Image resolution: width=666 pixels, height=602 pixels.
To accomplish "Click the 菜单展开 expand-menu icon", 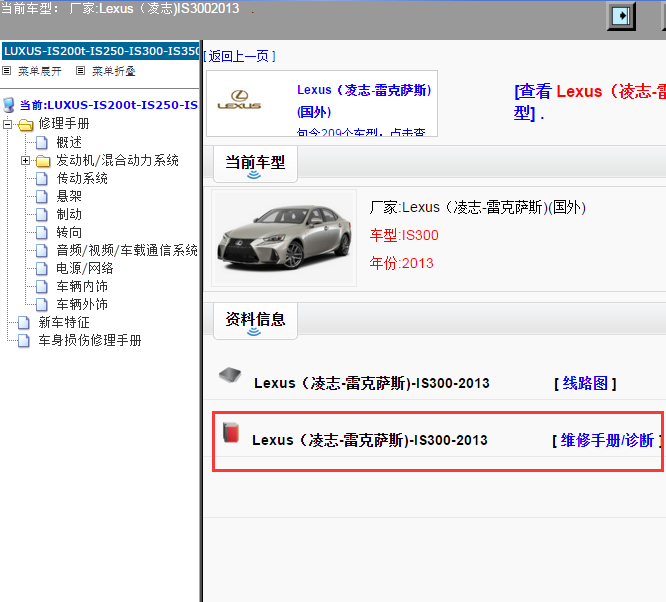I will pos(6,71).
